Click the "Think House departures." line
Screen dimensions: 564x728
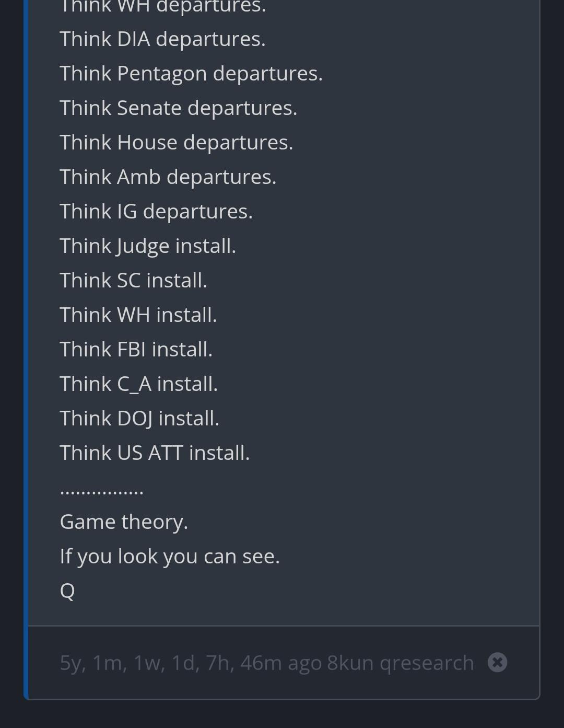[176, 143]
